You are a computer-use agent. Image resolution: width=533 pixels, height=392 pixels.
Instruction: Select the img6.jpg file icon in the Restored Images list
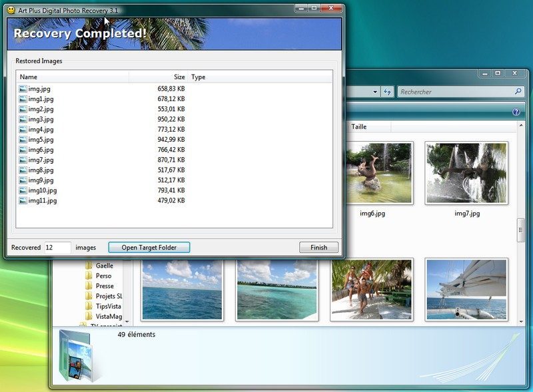[x=23, y=150]
